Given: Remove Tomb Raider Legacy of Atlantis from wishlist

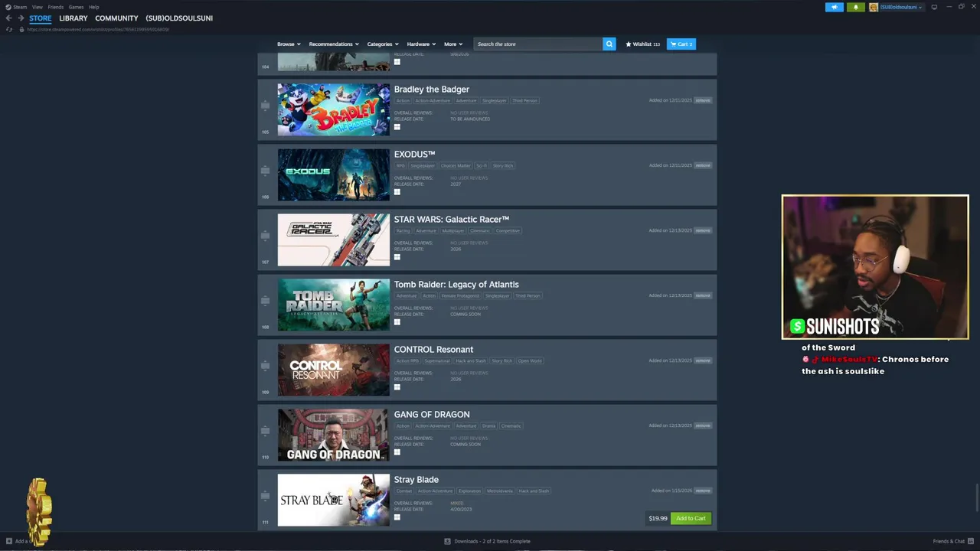Looking at the screenshot, I should coord(703,295).
